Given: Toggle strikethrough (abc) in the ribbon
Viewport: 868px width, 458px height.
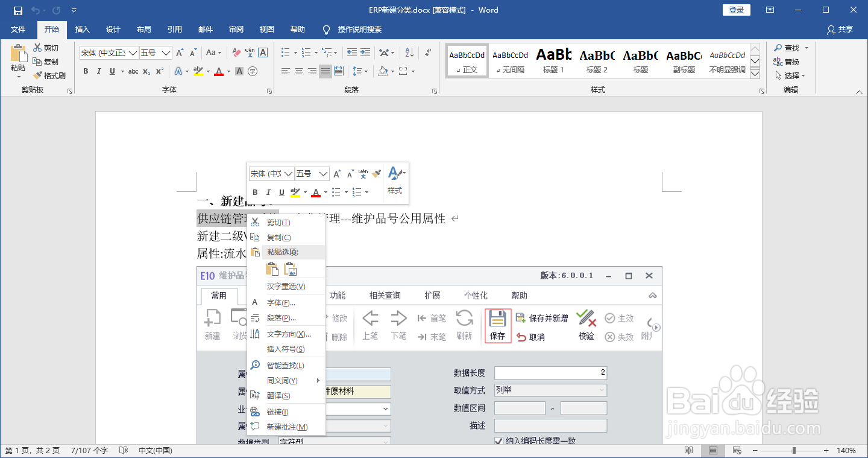Looking at the screenshot, I should [x=133, y=71].
